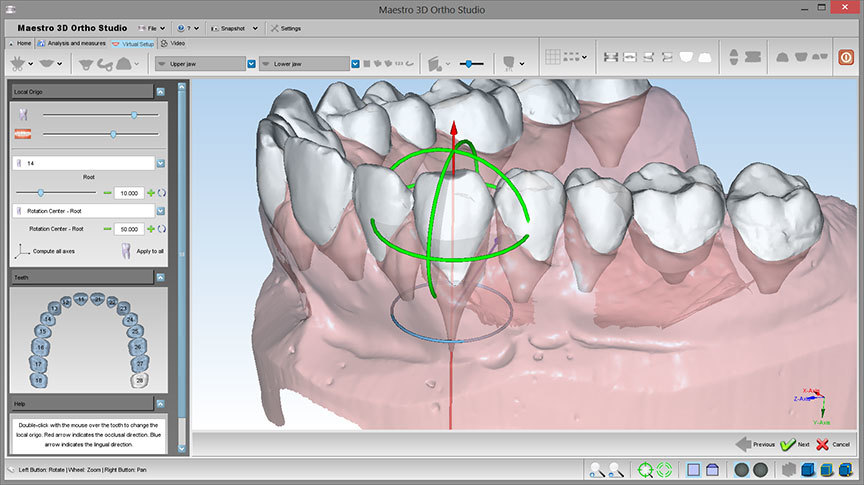Expand the dropdown next to the scissors jaw icon

tap(31, 64)
